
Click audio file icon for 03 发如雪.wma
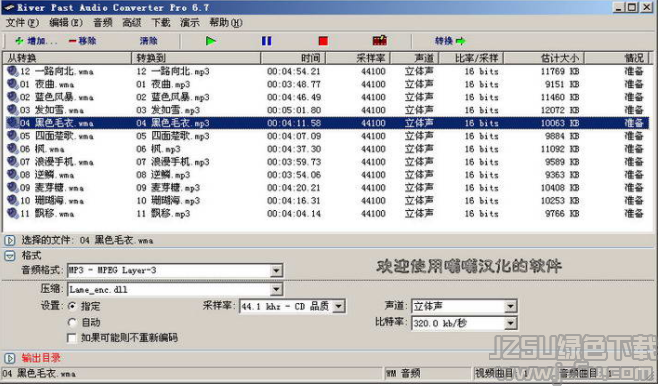[x=13, y=110]
